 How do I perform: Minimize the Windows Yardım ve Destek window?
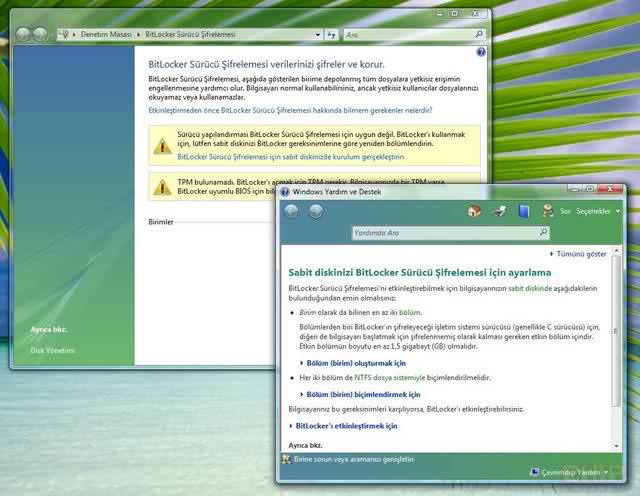(575, 189)
